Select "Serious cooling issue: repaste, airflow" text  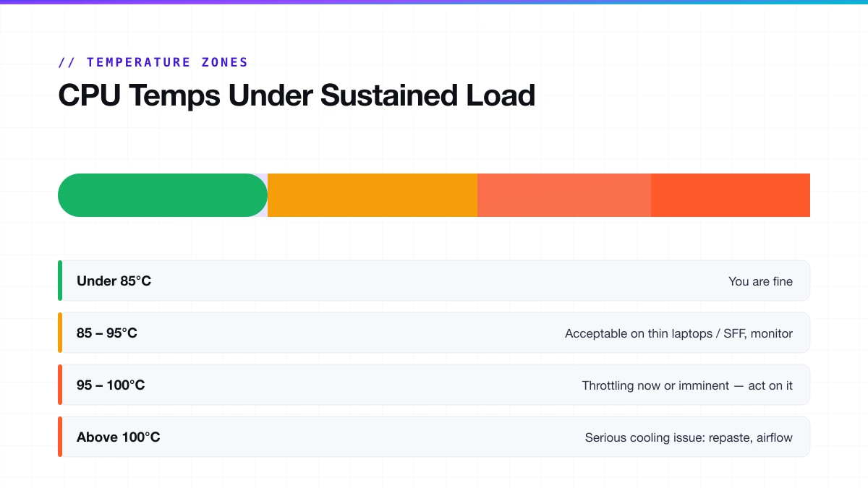pyautogui.click(x=689, y=437)
